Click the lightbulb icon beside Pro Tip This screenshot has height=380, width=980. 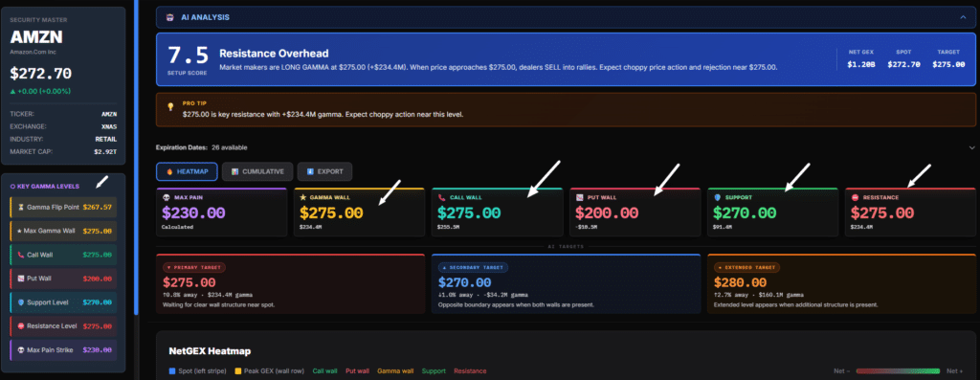click(170, 107)
